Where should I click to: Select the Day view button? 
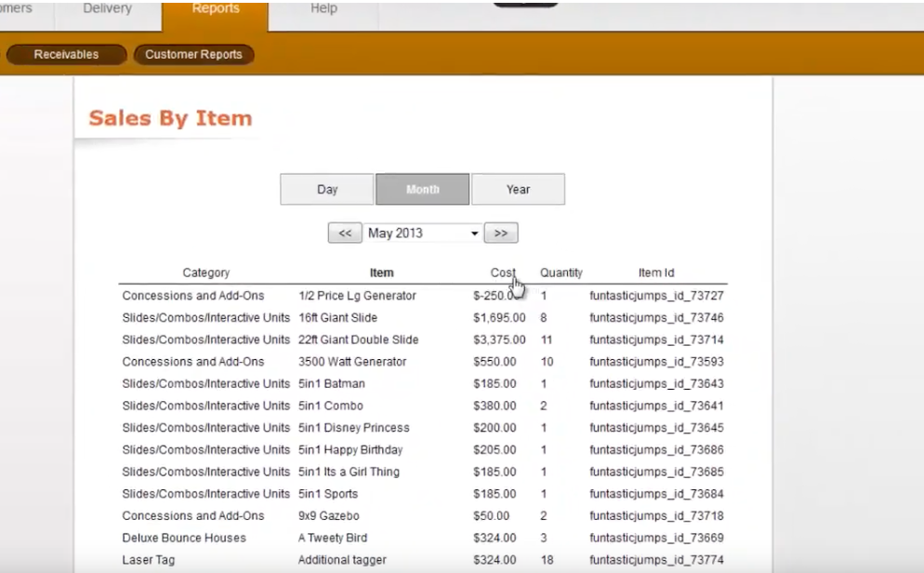pyautogui.click(x=327, y=189)
